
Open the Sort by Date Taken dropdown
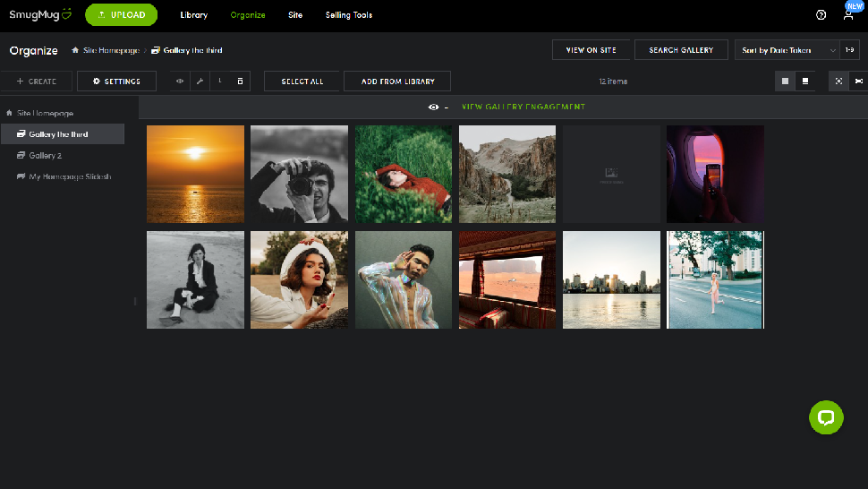coord(787,50)
